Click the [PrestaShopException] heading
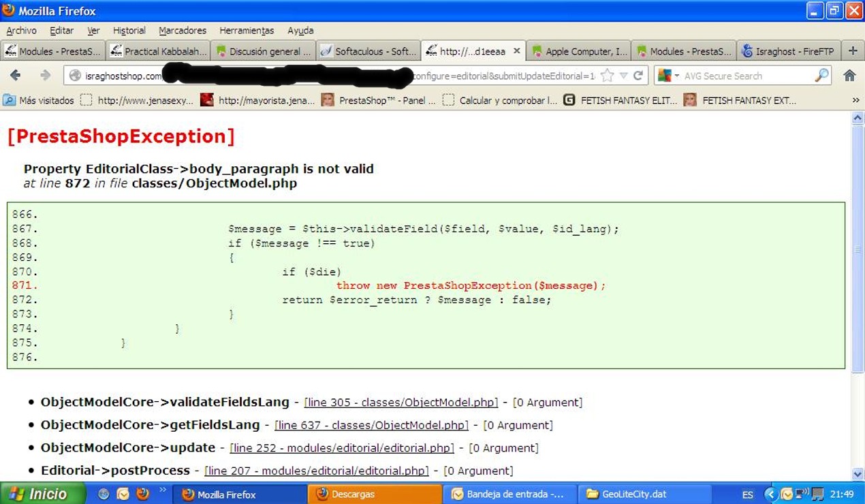This screenshot has height=504, width=865. coord(121,136)
